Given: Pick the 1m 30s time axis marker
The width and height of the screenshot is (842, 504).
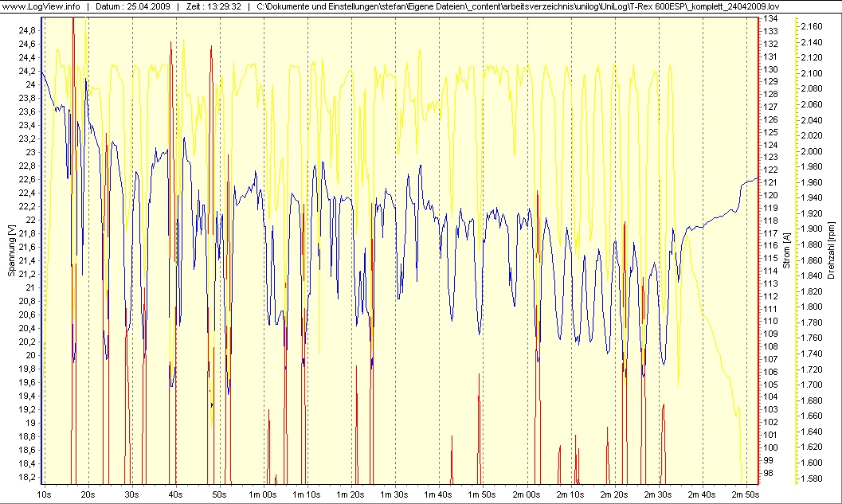Looking at the screenshot, I should 394,494.
